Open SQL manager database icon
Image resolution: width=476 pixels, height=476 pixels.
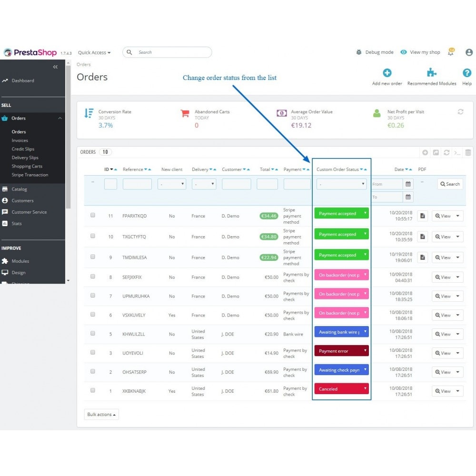pyautogui.click(x=468, y=152)
